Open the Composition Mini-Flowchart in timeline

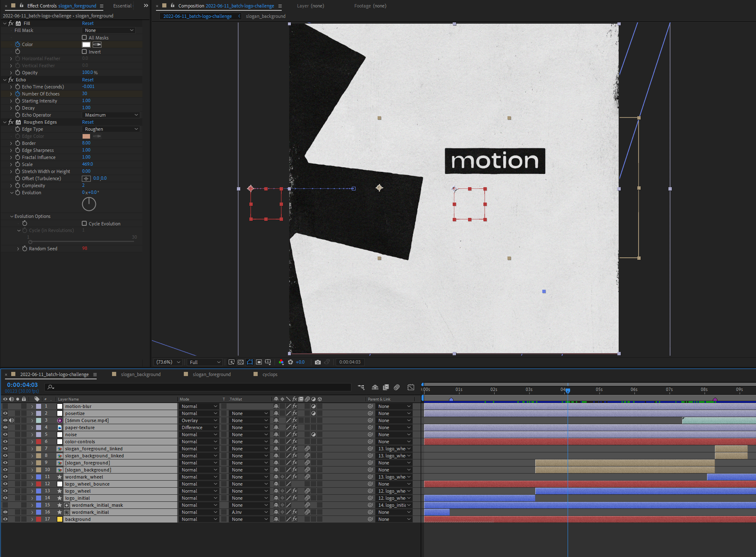coord(361,387)
